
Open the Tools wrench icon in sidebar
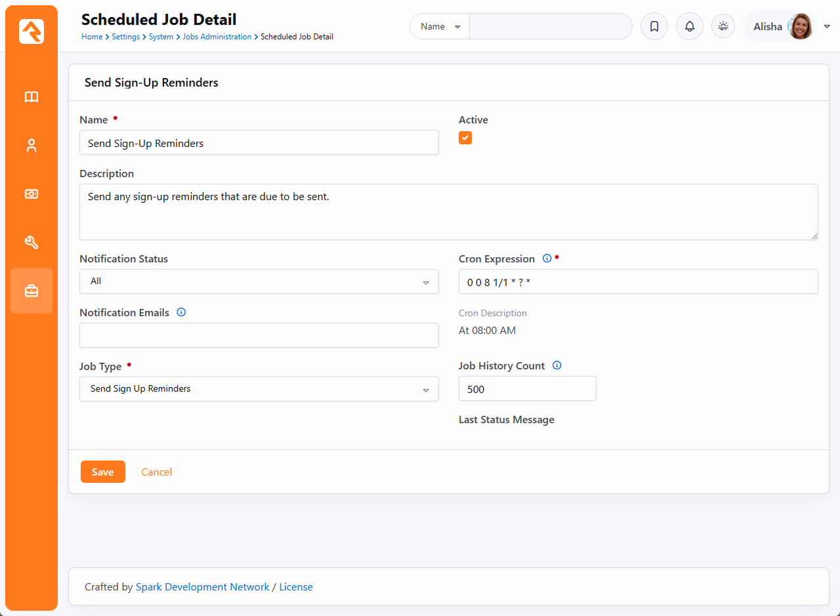[x=31, y=243]
